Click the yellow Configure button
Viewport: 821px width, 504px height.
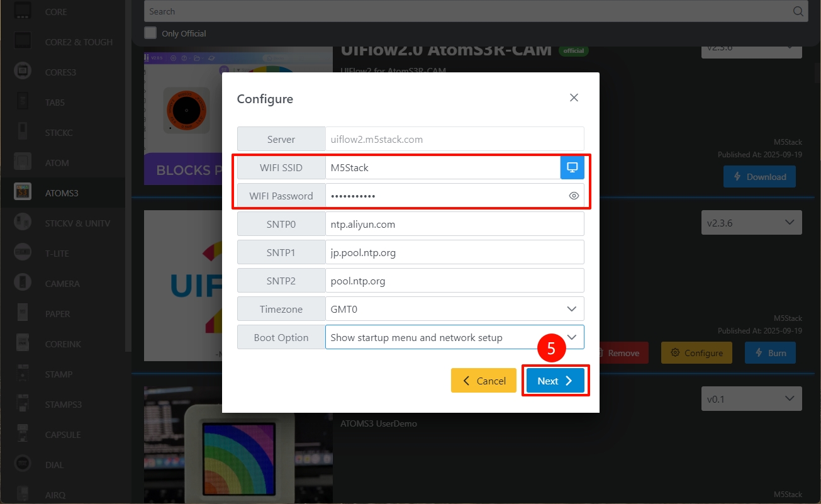696,353
